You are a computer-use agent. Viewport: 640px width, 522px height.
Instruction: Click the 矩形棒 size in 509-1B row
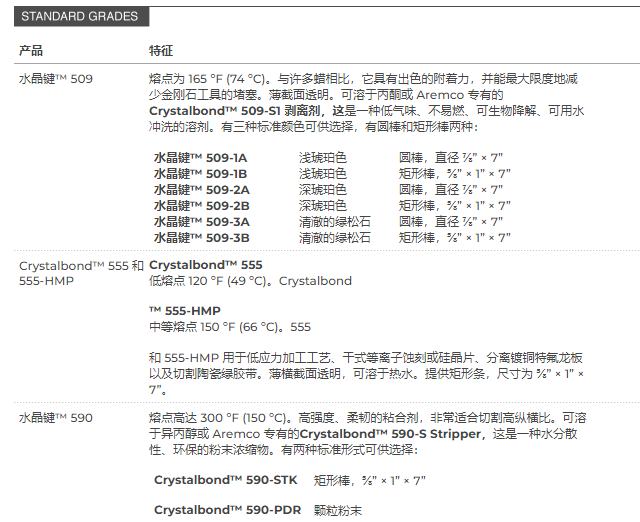(x=455, y=174)
